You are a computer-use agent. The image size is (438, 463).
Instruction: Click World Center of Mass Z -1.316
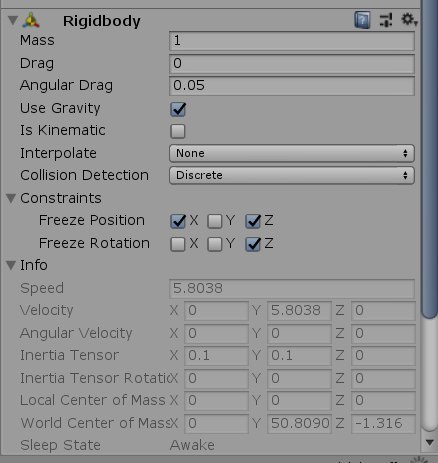[x=383, y=423]
